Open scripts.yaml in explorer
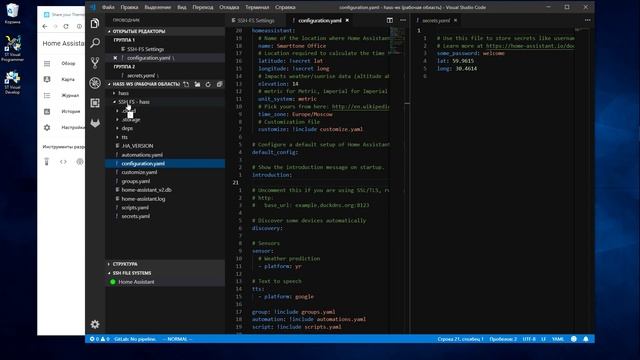The width and height of the screenshot is (640, 360). tap(135, 207)
